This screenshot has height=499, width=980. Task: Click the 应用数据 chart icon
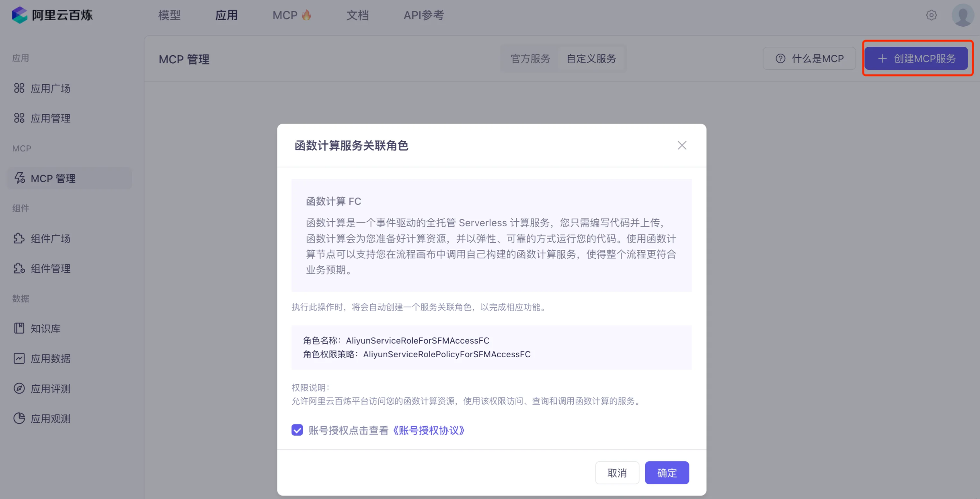click(x=19, y=358)
